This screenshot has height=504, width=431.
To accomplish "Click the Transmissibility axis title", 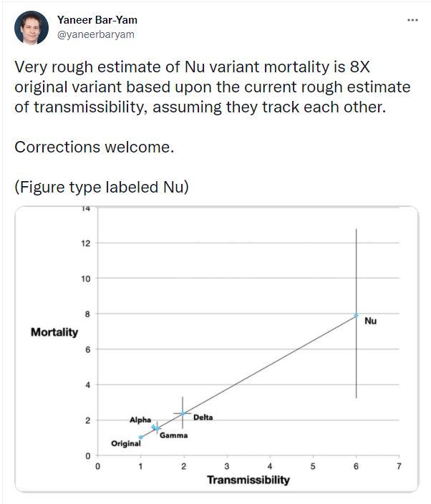I will pos(248,480).
